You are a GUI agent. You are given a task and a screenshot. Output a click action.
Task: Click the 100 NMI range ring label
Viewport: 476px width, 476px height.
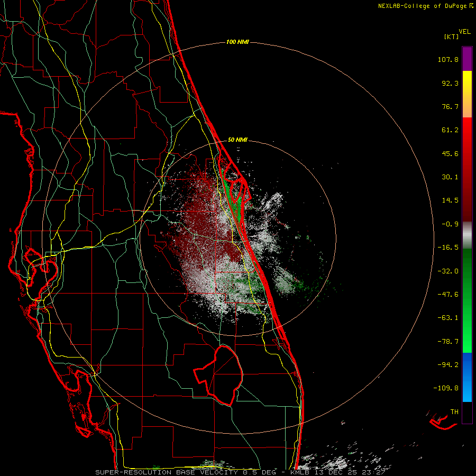click(x=237, y=42)
